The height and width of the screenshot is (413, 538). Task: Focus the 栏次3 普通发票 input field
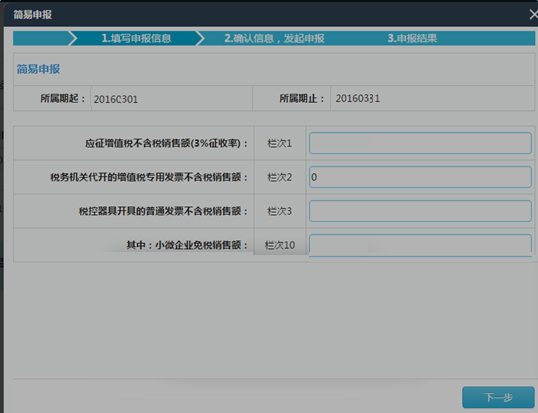pyautogui.click(x=420, y=211)
